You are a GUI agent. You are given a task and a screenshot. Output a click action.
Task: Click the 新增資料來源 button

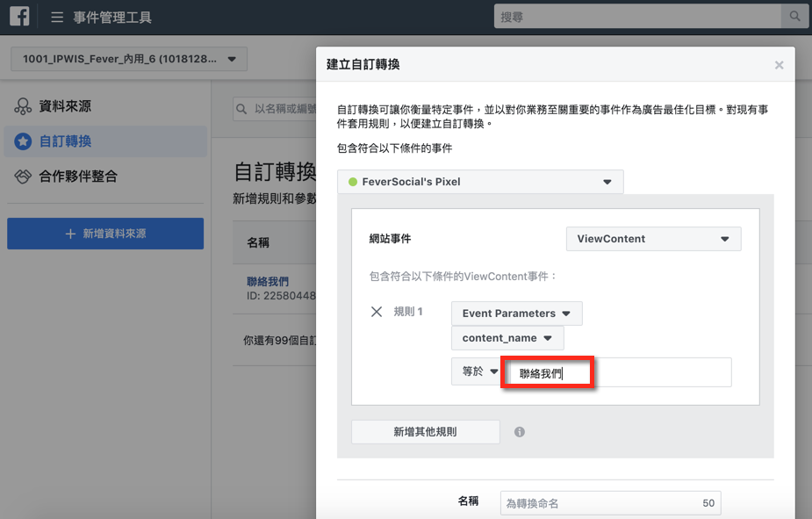point(105,234)
